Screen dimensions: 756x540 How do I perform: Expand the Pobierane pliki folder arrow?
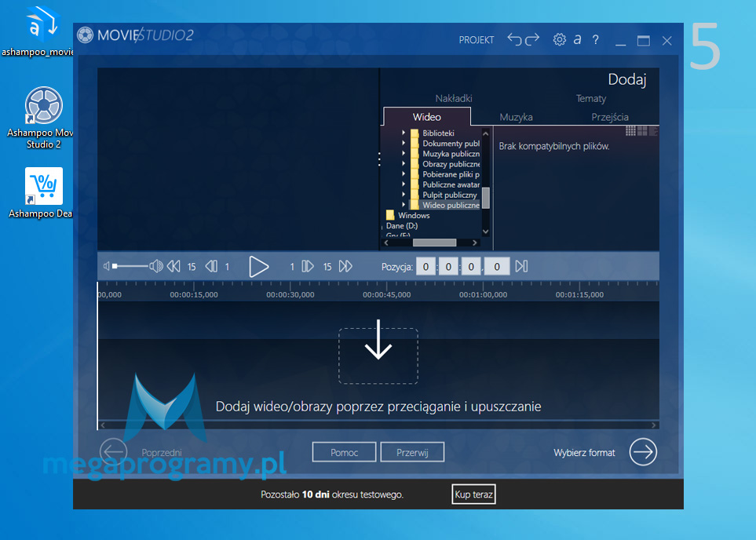pyautogui.click(x=404, y=174)
